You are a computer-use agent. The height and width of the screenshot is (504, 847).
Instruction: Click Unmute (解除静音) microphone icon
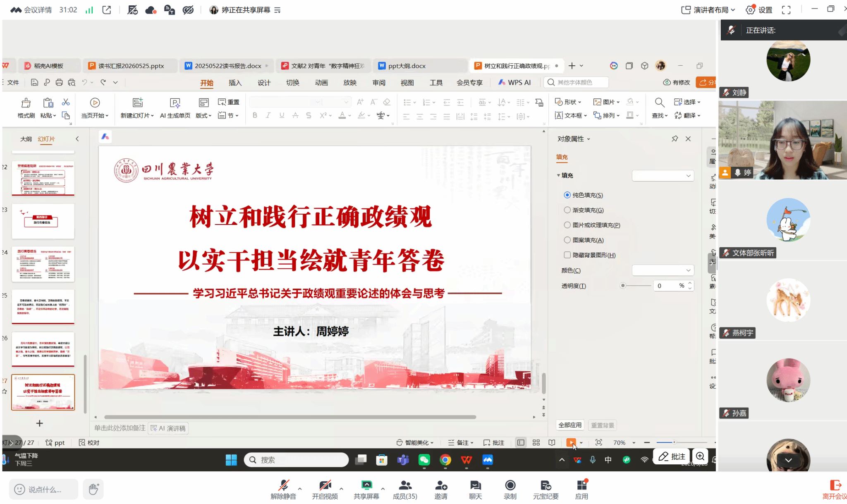(284, 485)
